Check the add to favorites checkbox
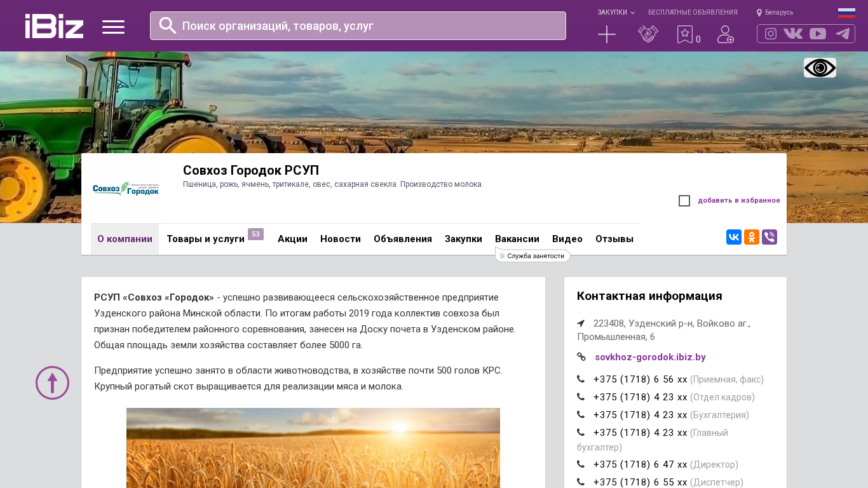The height and width of the screenshot is (488, 868). pos(684,201)
